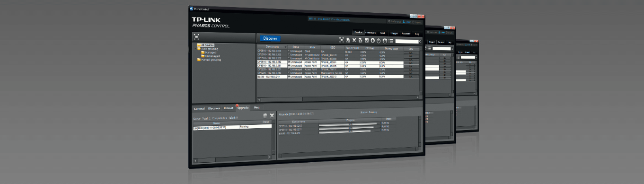
Task: Click the search magnifier icon
Action: point(420,42)
